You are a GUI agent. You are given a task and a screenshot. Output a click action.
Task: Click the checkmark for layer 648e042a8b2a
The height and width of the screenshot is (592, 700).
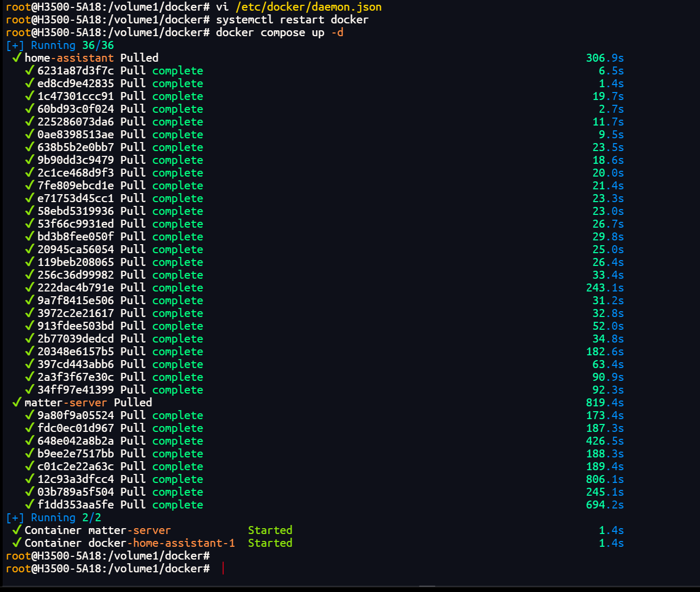click(x=30, y=440)
